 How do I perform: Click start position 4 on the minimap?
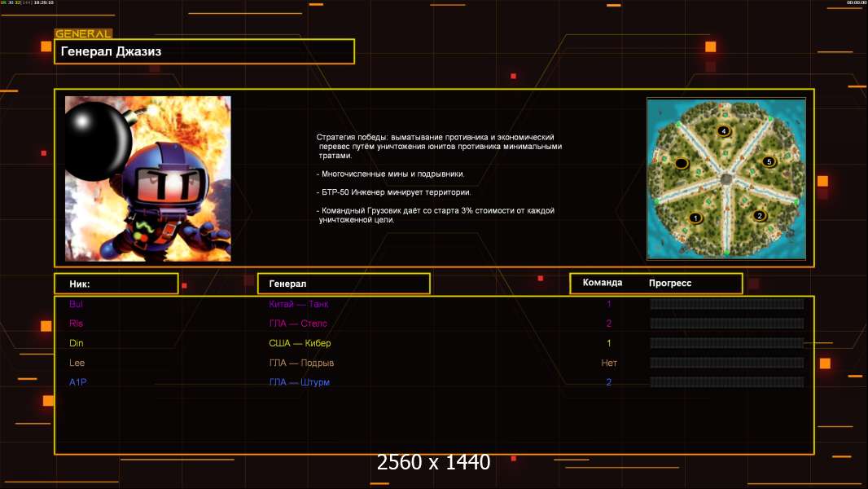(723, 130)
